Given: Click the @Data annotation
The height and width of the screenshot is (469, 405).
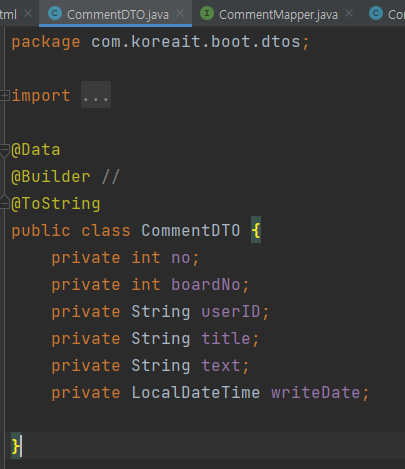Looking at the screenshot, I should (x=36, y=150).
